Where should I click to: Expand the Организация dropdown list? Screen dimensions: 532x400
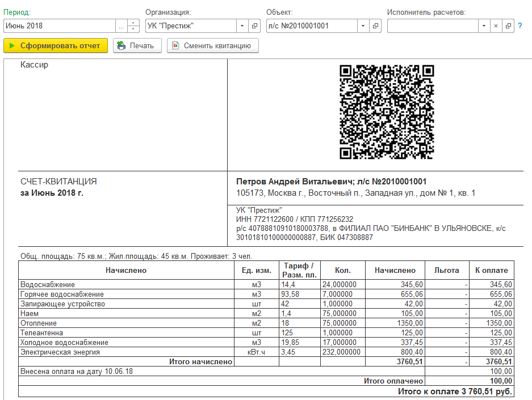(242, 26)
